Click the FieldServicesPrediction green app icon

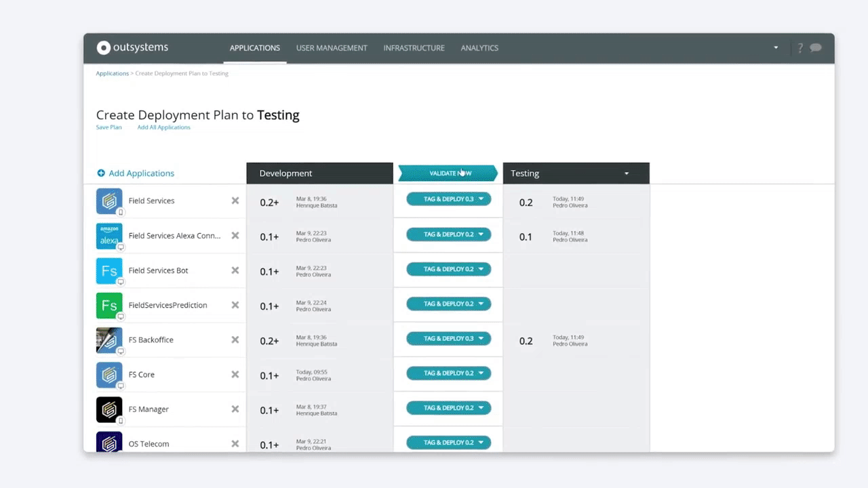[109, 305]
